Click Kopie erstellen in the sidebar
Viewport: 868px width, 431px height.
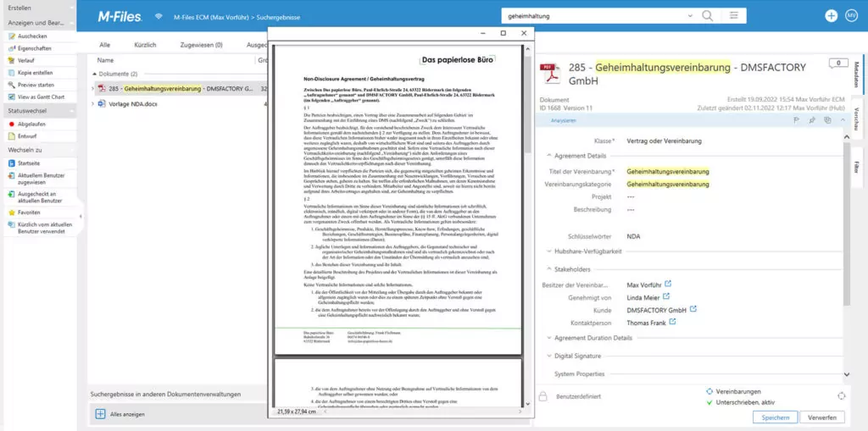point(36,73)
